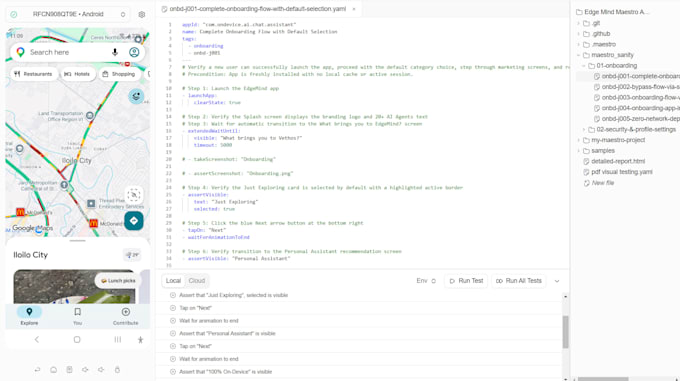Viewport: 680px width, 381px height.
Task: Click the Assert "Just Exploring" selected step
Action: point(360,295)
